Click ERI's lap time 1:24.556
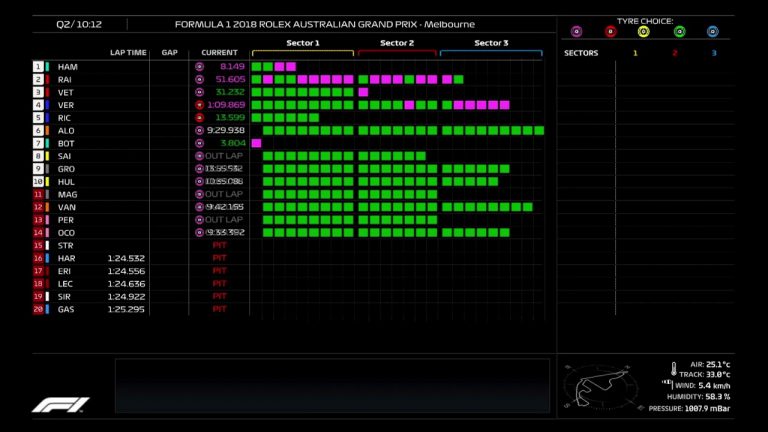The height and width of the screenshot is (432, 768). pos(126,271)
